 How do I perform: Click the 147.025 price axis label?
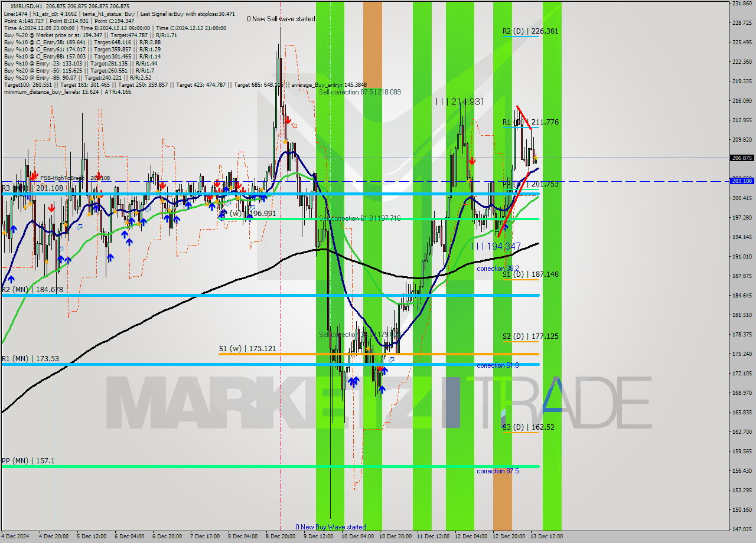pos(742,529)
